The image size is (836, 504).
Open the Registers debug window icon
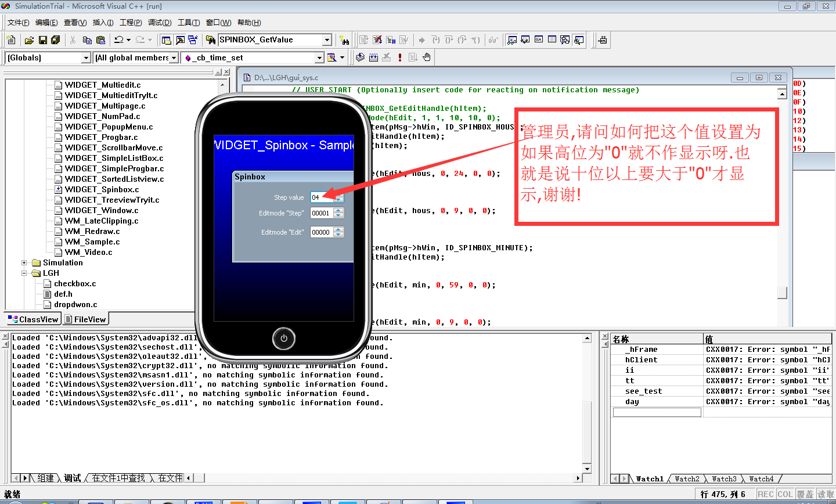[x=538, y=39]
